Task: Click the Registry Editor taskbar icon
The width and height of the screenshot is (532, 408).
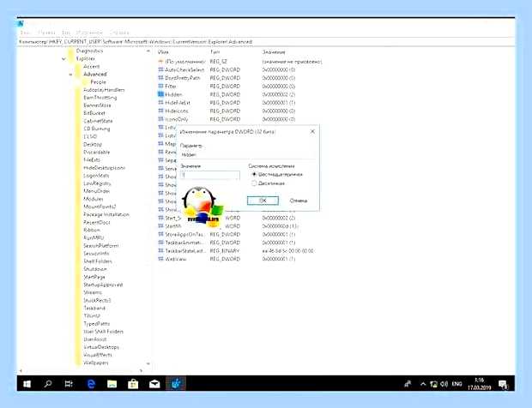Action: [176, 384]
